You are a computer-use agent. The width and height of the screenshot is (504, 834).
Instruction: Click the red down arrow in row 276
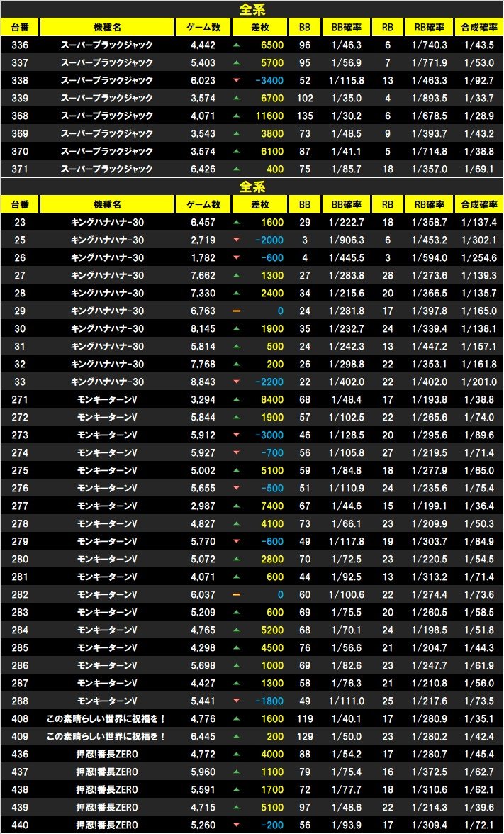coord(237,488)
